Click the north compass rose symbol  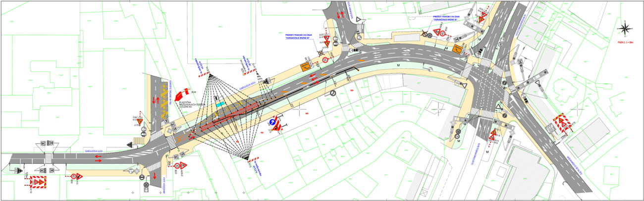[626, 28]
